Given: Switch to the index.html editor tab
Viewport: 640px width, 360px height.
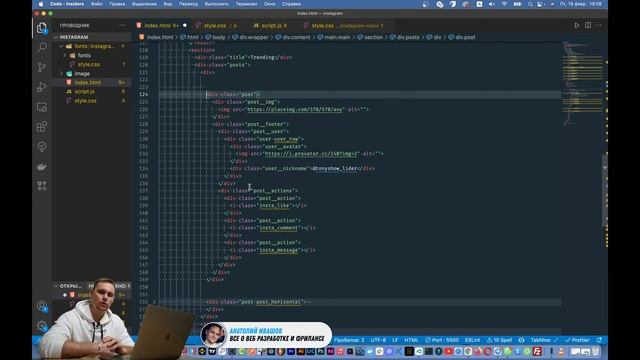Looking at the screenshot, I should coord(162,25).
